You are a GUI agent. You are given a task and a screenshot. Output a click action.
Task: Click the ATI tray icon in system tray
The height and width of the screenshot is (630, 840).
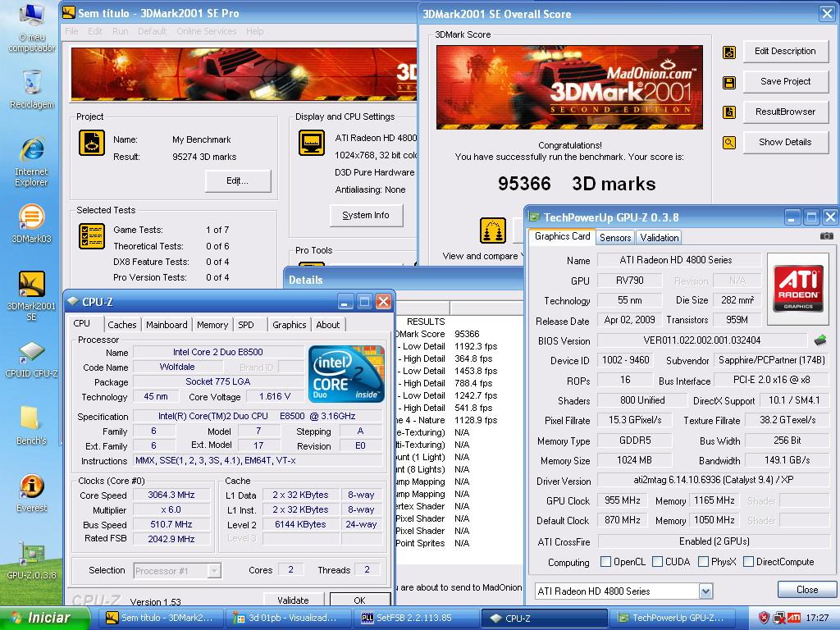793,618
